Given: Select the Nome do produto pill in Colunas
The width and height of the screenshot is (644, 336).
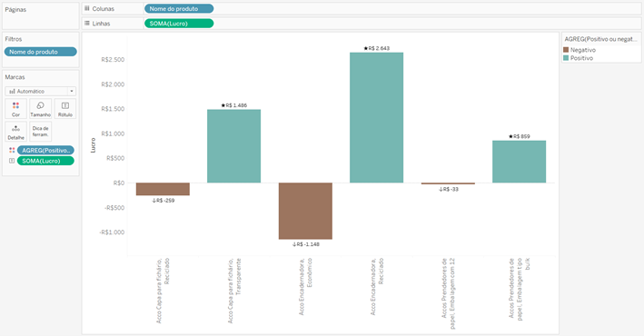Looking at the screenshot, I should [179, 8].
